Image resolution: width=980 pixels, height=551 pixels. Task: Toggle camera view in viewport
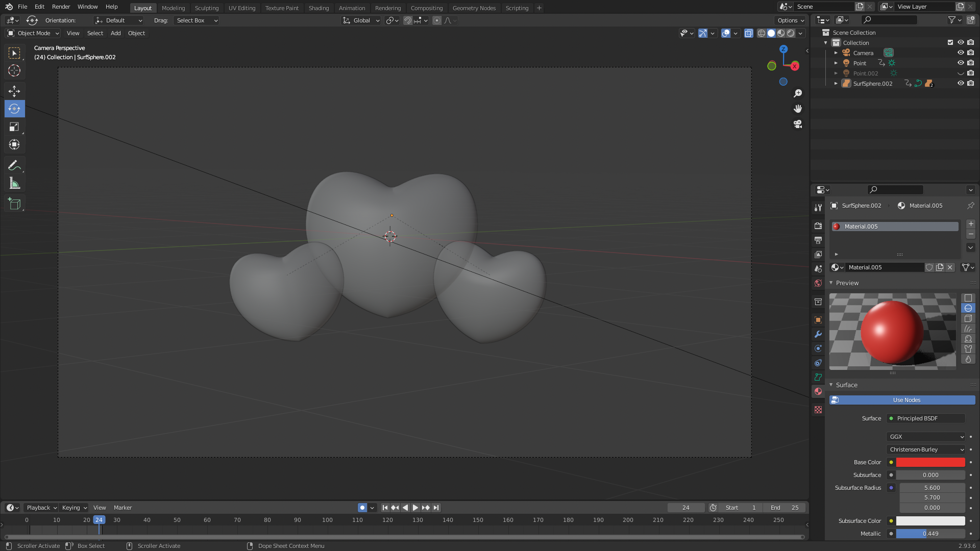(x=798, y=124)
